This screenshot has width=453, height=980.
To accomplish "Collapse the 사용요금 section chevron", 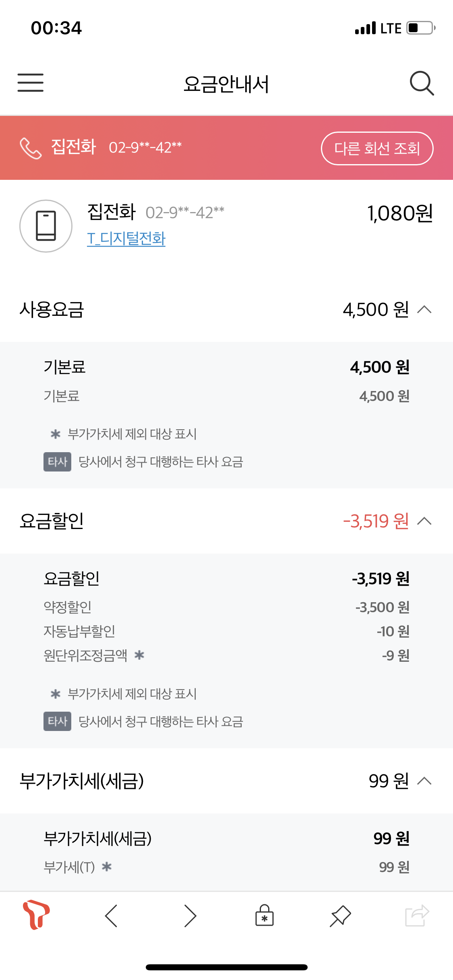I will pyautogui.click(x=424, y=309).
